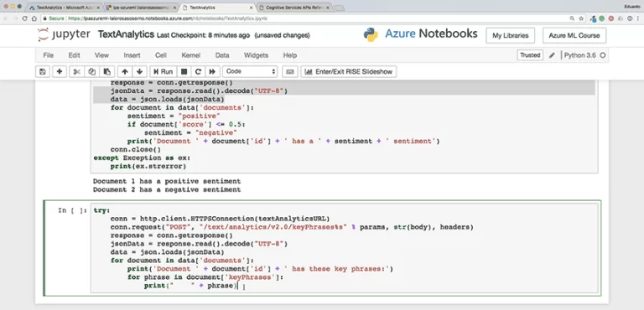Open My Libraries
The width and height of the screenshot is (644, 310).
[x=510, y=35]
